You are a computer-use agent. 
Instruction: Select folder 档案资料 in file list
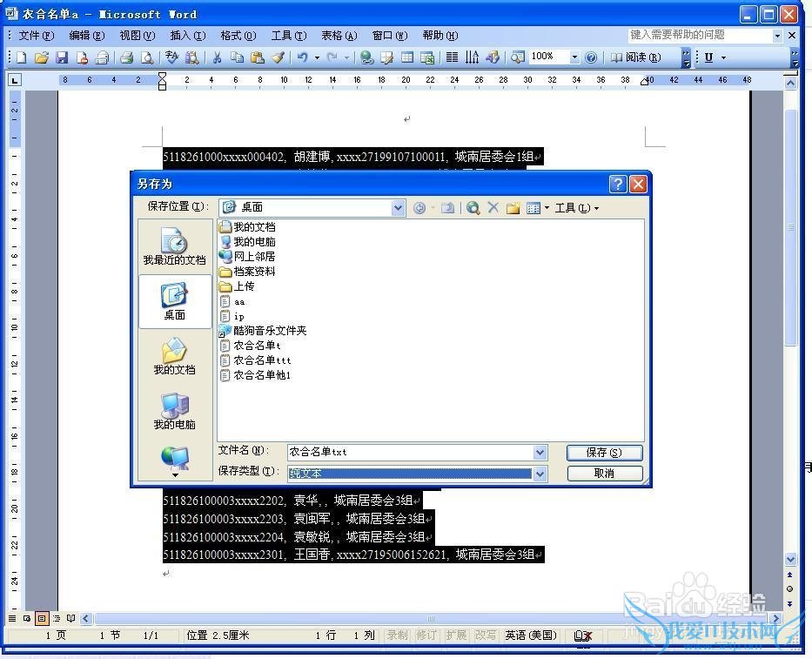[x=247, y=271]
